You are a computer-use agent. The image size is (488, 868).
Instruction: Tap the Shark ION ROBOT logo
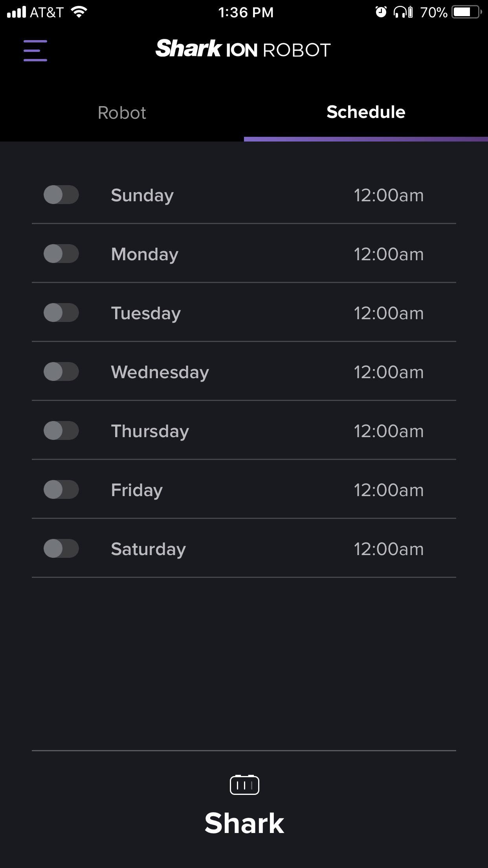(243, 49)
